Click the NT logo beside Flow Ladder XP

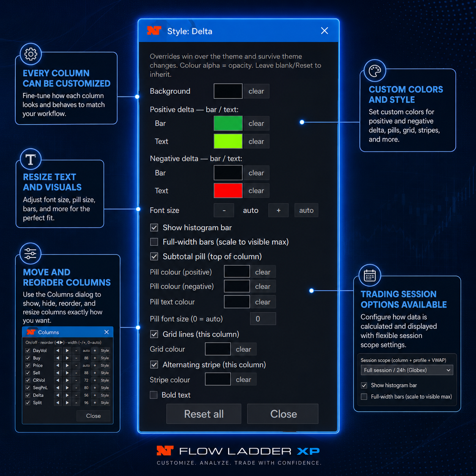click(165, 451)
